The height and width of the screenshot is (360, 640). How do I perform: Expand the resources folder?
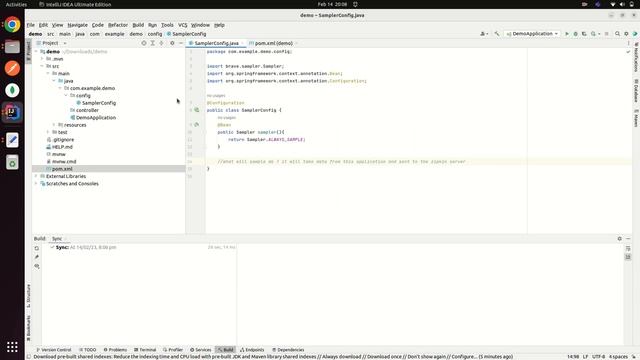point(54,125)
